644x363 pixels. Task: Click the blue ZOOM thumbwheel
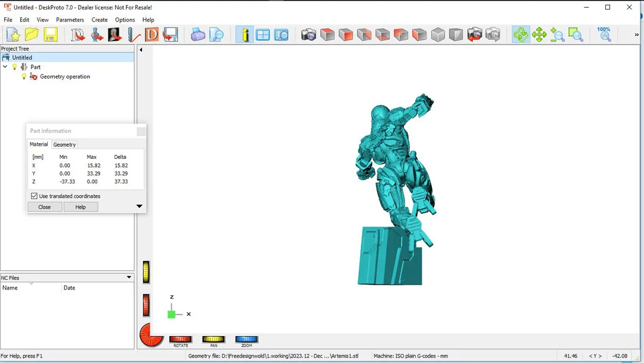pyautogui.click(x=246, y=339)
